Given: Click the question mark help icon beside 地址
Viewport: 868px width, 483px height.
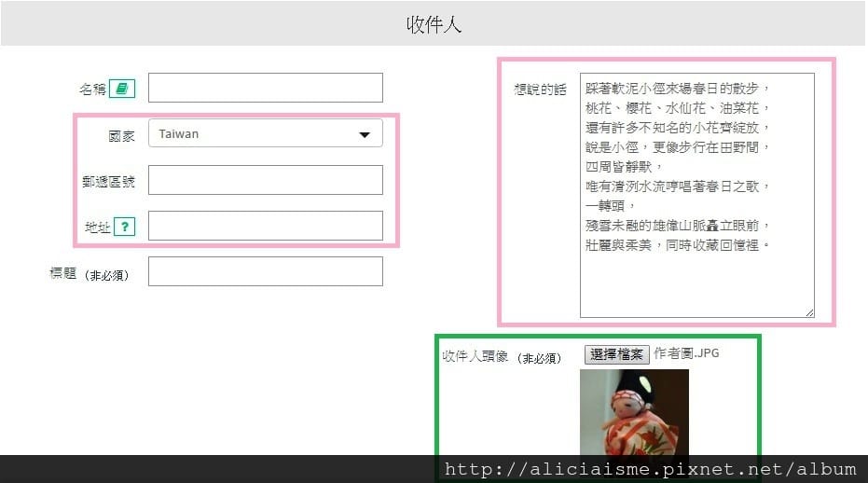Looking at the screenshot, I should pos(125,227).
